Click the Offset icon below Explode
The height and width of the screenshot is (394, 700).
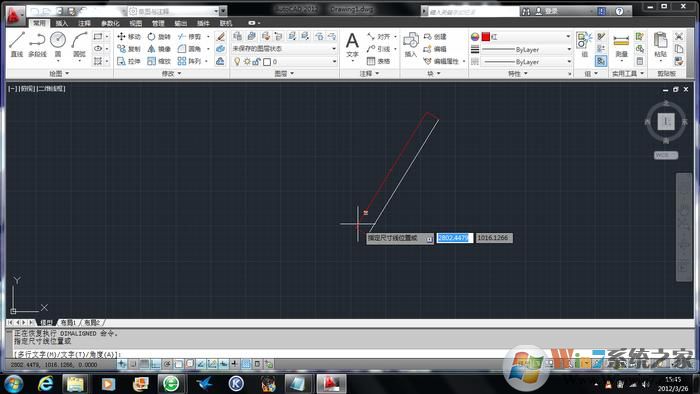coord(221,61)
